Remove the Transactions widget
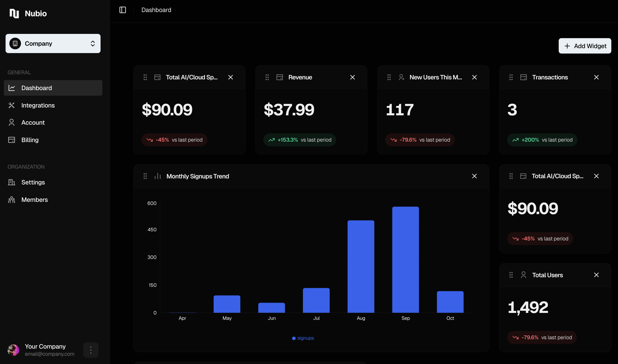Image resolution: width=618 pixels, height=364 pixels. click(x=597, y=77)
